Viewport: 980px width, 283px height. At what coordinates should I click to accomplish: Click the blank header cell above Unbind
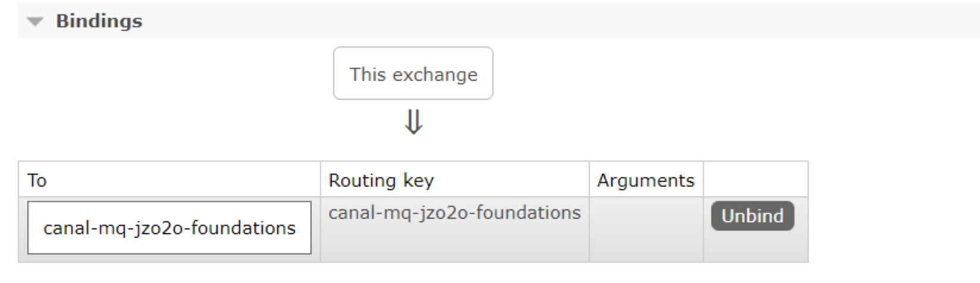pyautogui.click(x=755, y=180)
